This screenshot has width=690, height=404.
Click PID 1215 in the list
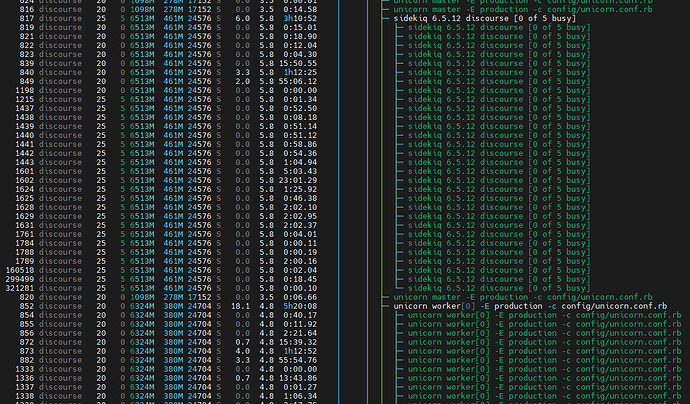[x=25, y=99]
